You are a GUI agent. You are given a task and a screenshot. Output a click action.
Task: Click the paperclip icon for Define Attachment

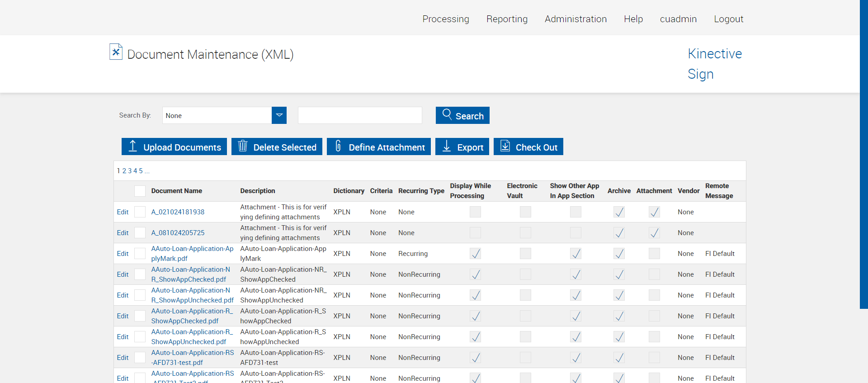338,146
